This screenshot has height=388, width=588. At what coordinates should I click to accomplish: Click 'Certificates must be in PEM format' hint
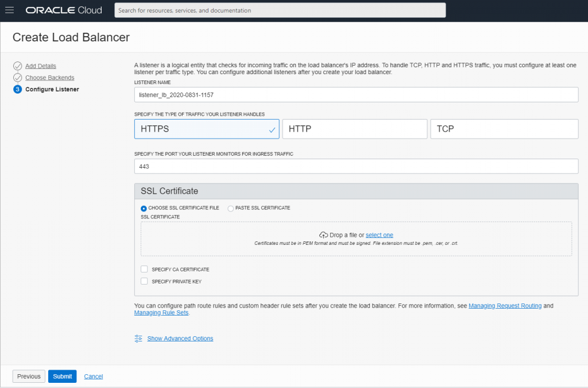(x=356, y=243)
